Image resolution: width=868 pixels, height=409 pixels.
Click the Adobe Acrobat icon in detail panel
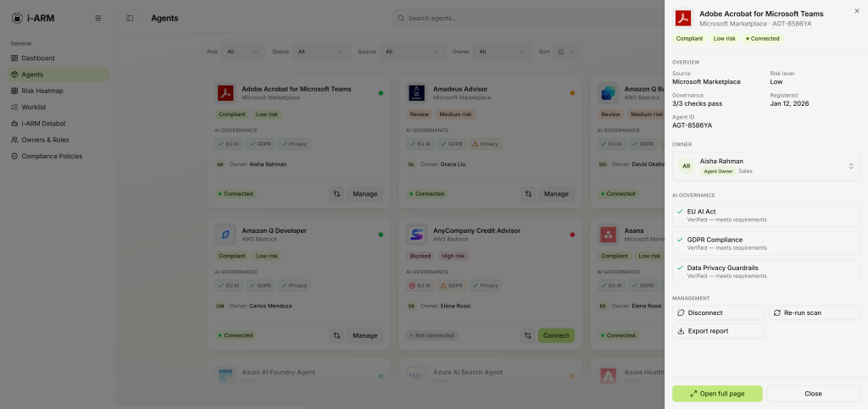pos(683,19)
